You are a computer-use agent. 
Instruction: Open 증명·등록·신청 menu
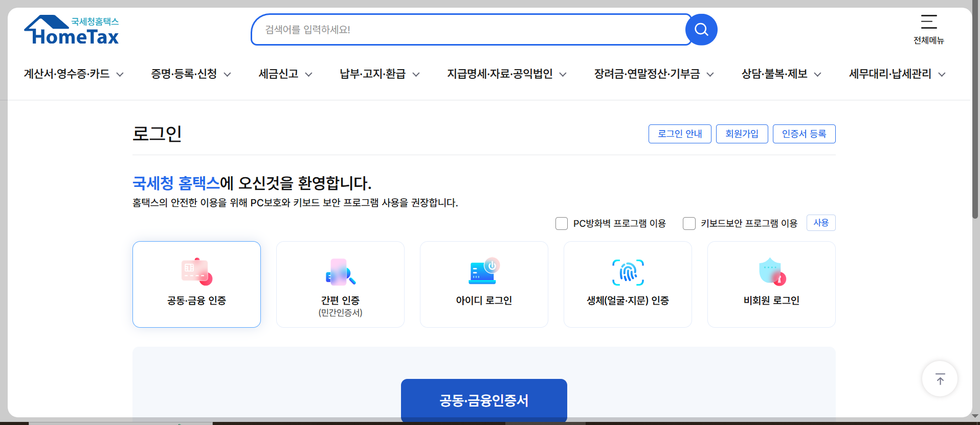click(184, 74)
